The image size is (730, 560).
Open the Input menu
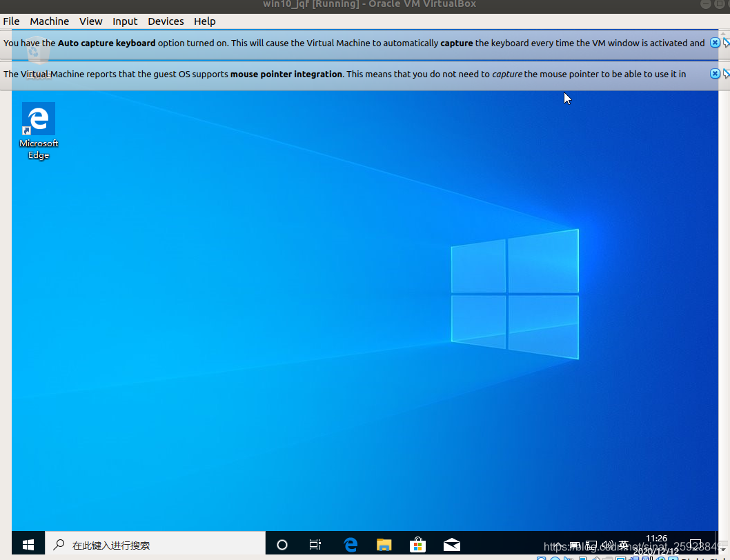pos(125,21)
